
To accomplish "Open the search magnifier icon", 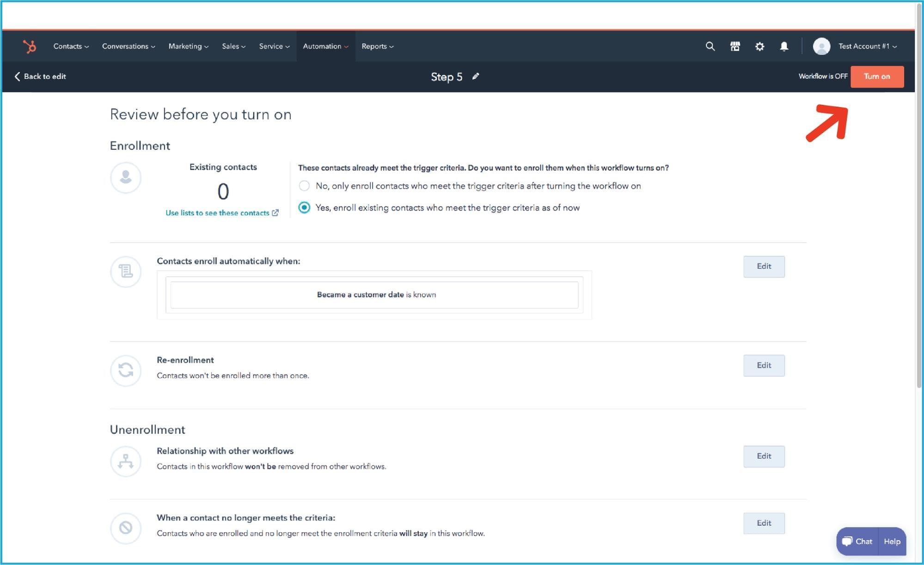I will point(710,46).
